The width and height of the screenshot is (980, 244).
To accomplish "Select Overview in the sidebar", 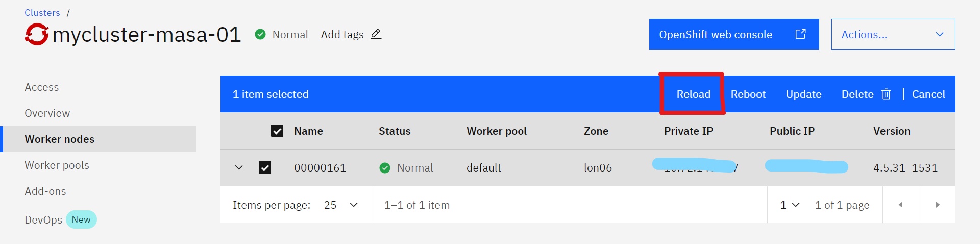I will [x=47, y=113].
